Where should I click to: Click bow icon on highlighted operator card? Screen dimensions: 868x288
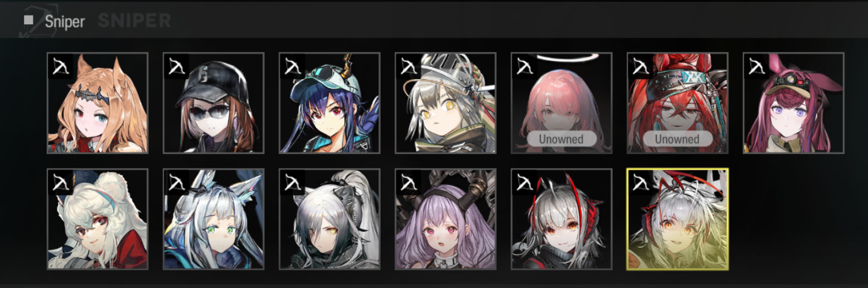point(640,182)
